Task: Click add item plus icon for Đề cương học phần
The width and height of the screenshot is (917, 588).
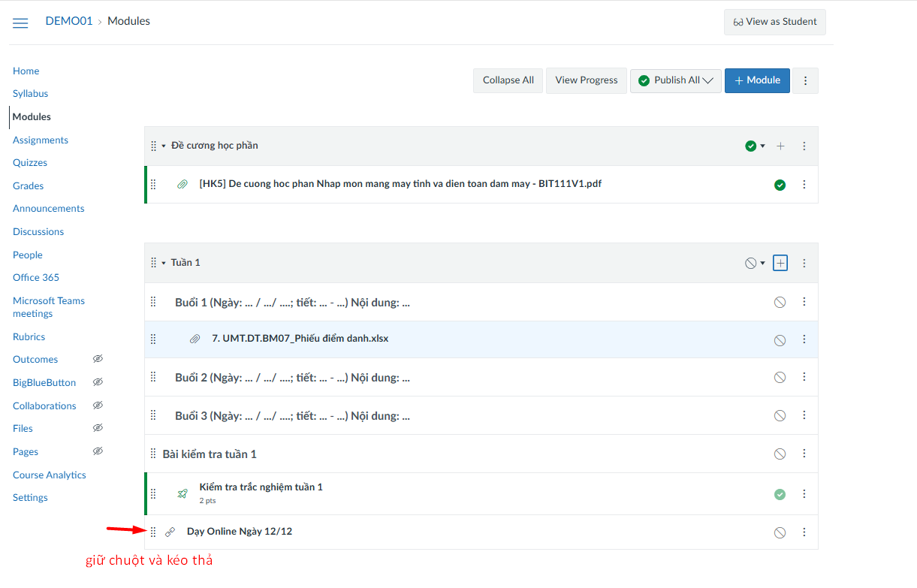Action: (780, 146)
